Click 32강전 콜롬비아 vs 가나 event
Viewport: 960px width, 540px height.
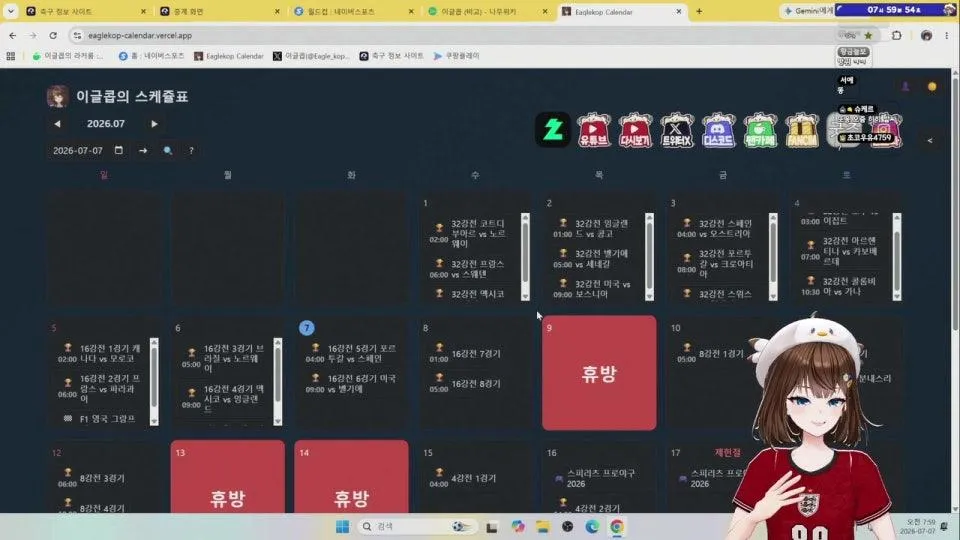pos(841,286)
